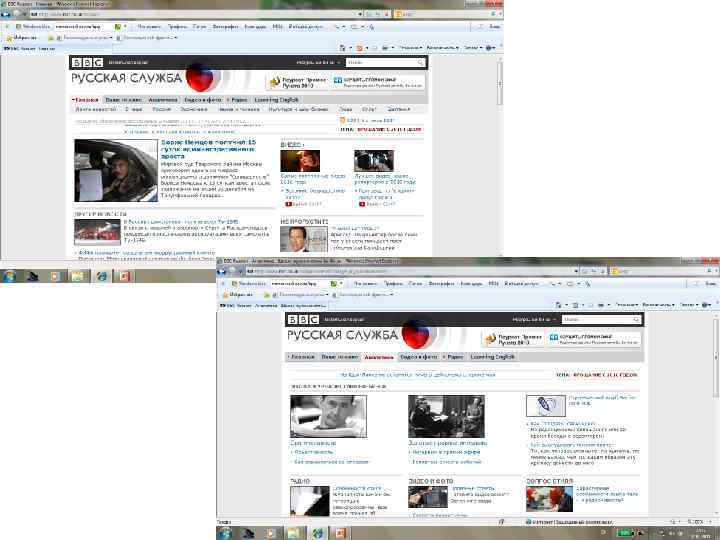This screenshot has width=720, height=540.
Task: Click BBC logo in top window page
Action: click(87, 62)
